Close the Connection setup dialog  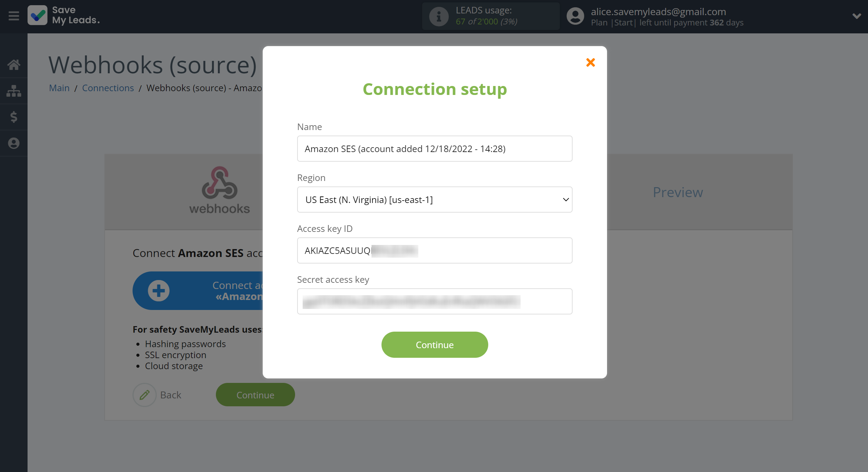590,62
